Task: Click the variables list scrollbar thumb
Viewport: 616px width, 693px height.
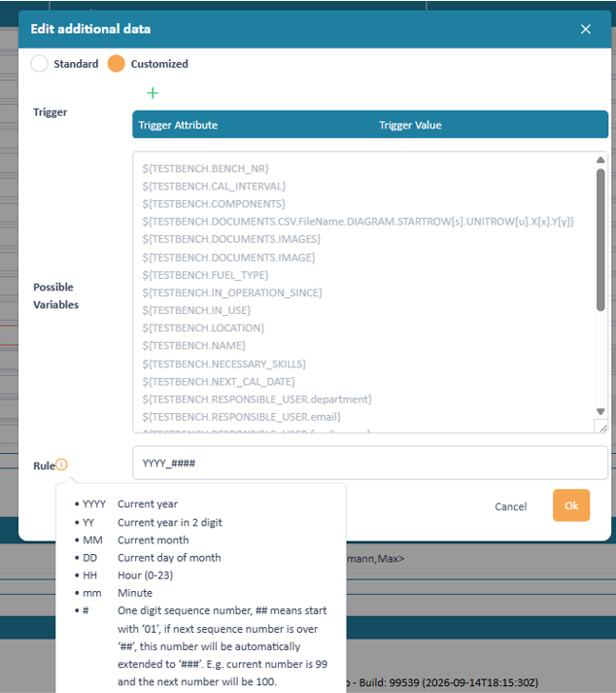Action: (x=600, y=239)
